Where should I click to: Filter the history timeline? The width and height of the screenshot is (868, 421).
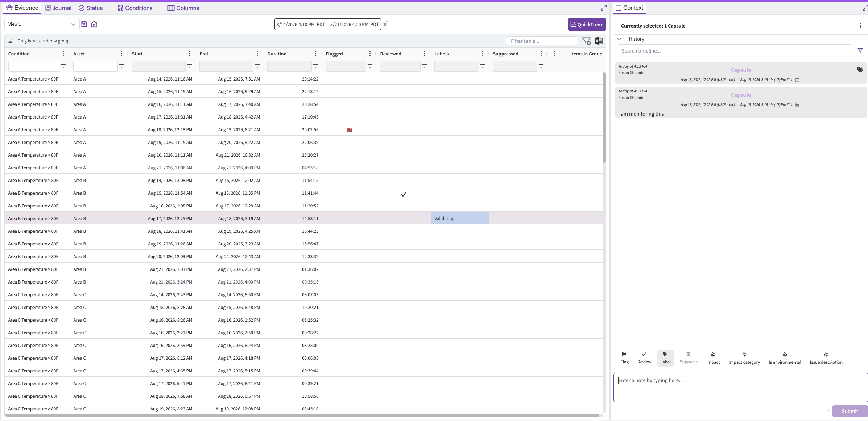click(860, 50)
